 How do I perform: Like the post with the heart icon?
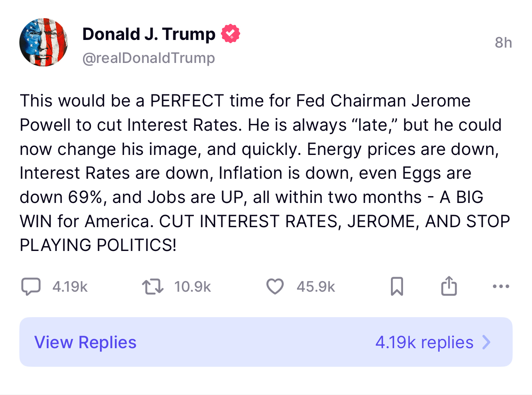coord(275,286)
